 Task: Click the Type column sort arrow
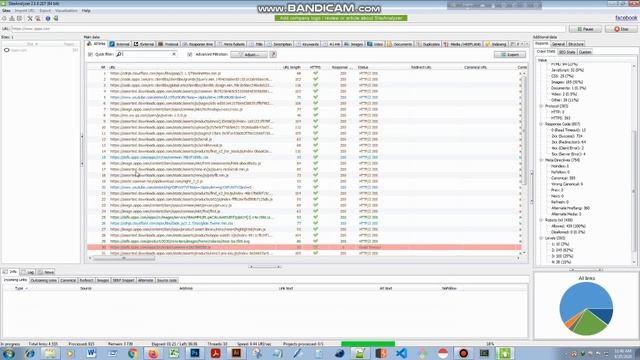coord(27,288)
